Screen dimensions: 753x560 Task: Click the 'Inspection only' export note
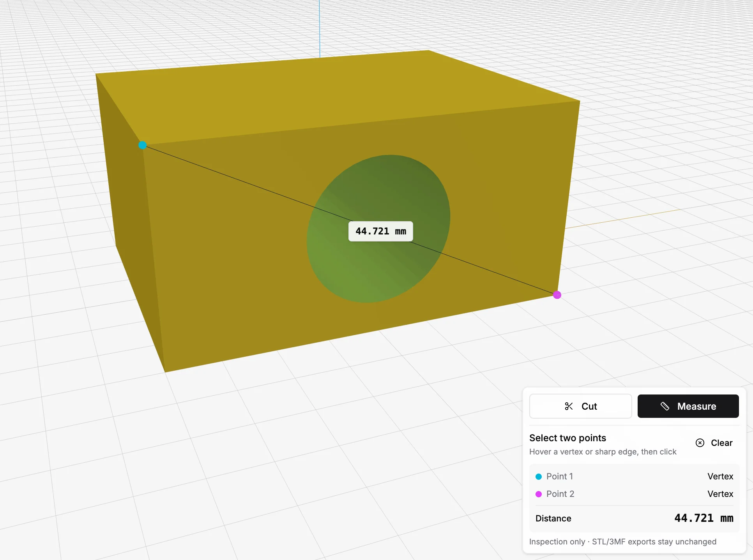(x=622, y=542)
